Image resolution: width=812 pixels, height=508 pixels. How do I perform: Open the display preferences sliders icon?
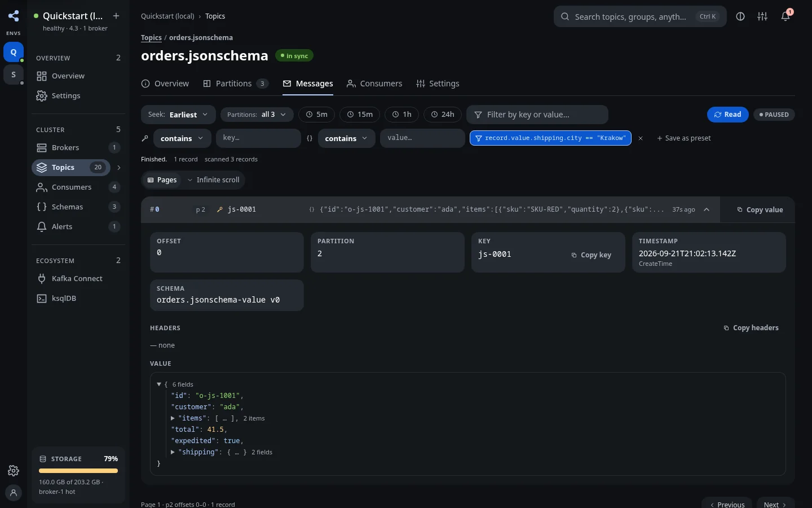click(762, 16)
